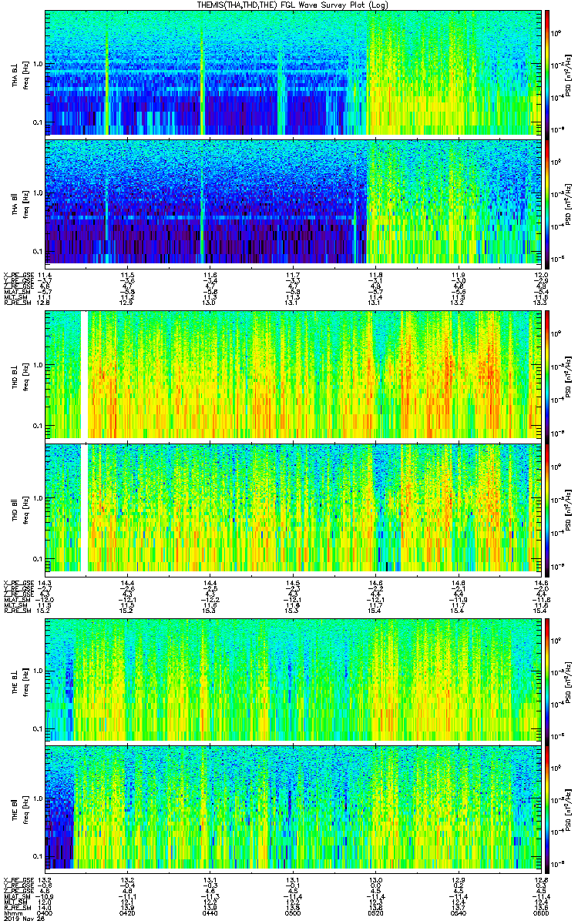
Task: Click the 'THE BII freq [Hz]' axis label
Action: click(x=22, y=809)
